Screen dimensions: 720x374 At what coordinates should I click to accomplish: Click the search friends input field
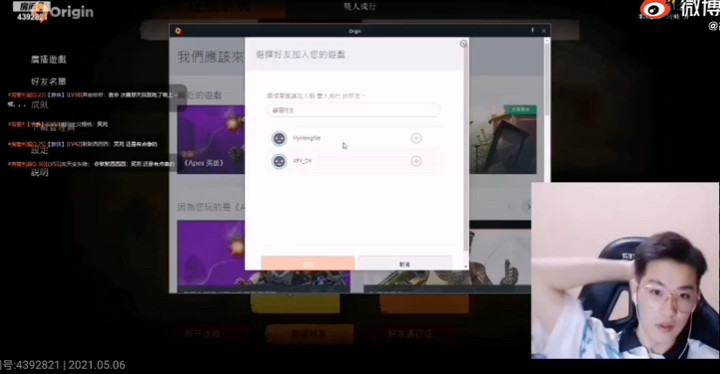354,110
